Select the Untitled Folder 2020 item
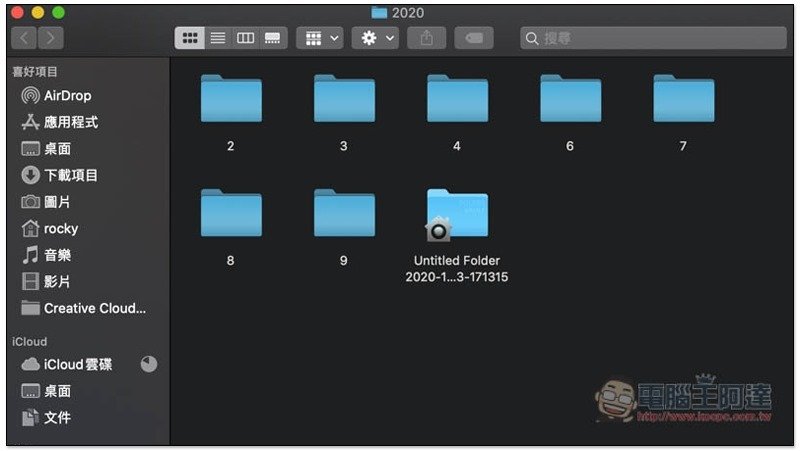Viewport: 800px width, 451px height. 456,216
